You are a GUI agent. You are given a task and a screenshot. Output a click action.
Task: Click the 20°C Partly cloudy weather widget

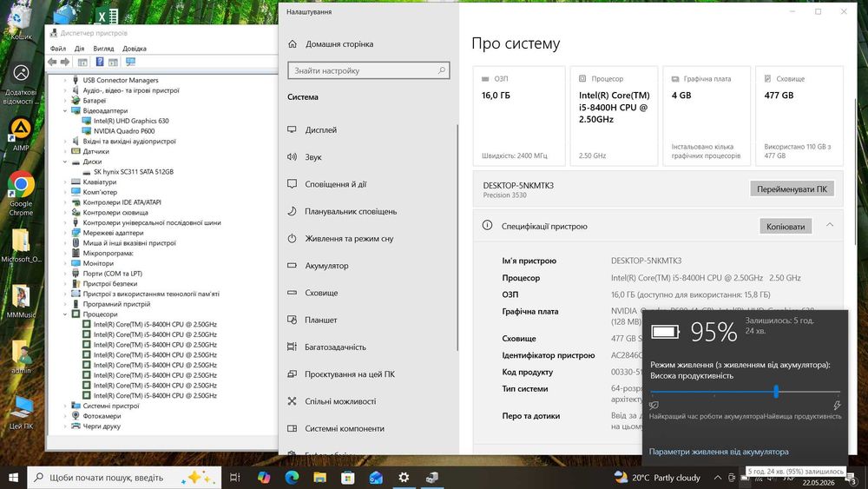657,478
